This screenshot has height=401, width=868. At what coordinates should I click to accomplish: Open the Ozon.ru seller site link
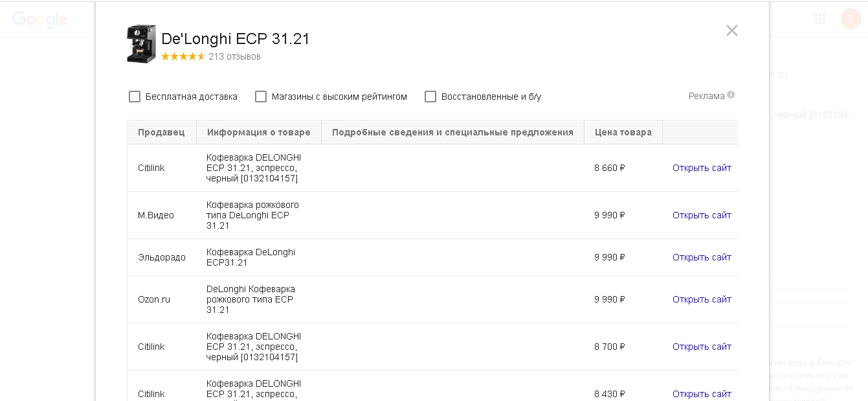click(x=702, y=299)
